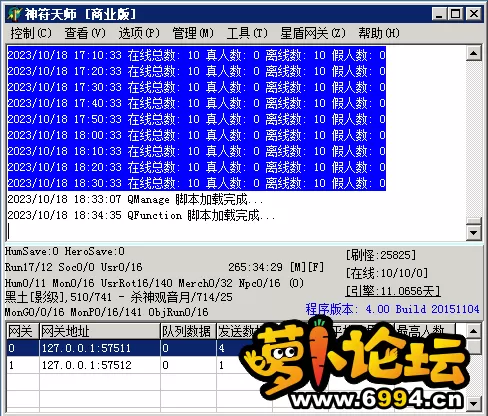The height and width of the screenshot is (416, 488).
Task: Click the MonG0/0/16 MonP0/16/141 status line
Action: click(106, 312)
